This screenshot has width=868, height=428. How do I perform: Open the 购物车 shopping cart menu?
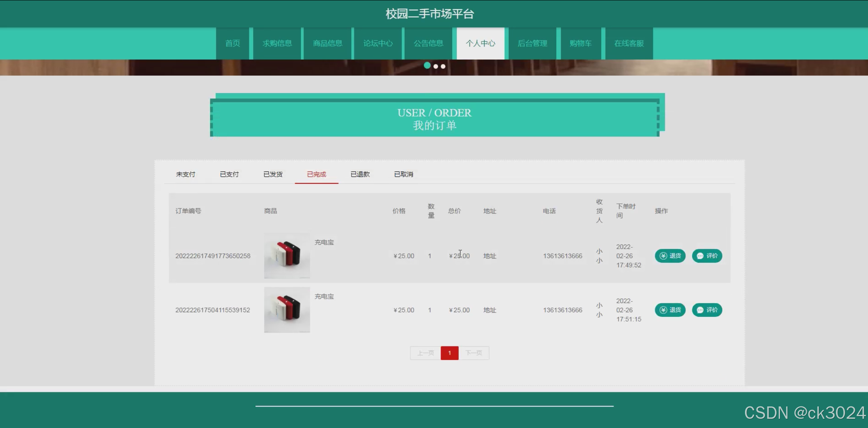[581, 43]
